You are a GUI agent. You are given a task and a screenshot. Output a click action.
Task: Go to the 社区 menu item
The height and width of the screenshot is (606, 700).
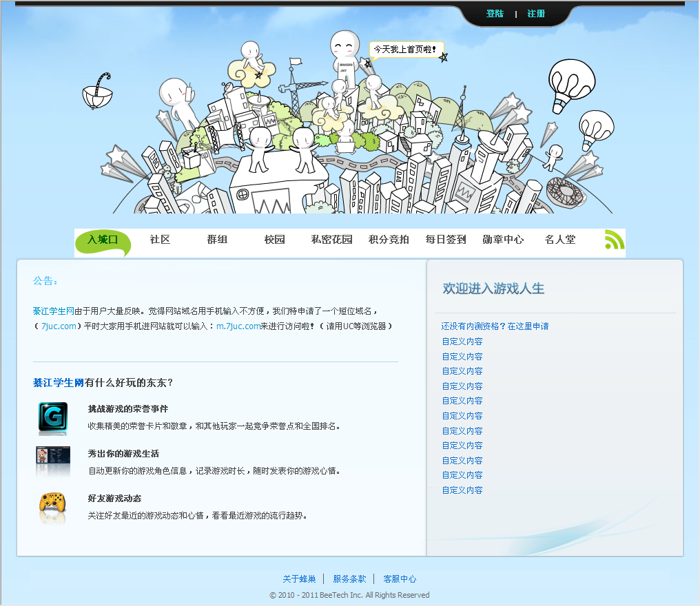click(x=160, y=240)
